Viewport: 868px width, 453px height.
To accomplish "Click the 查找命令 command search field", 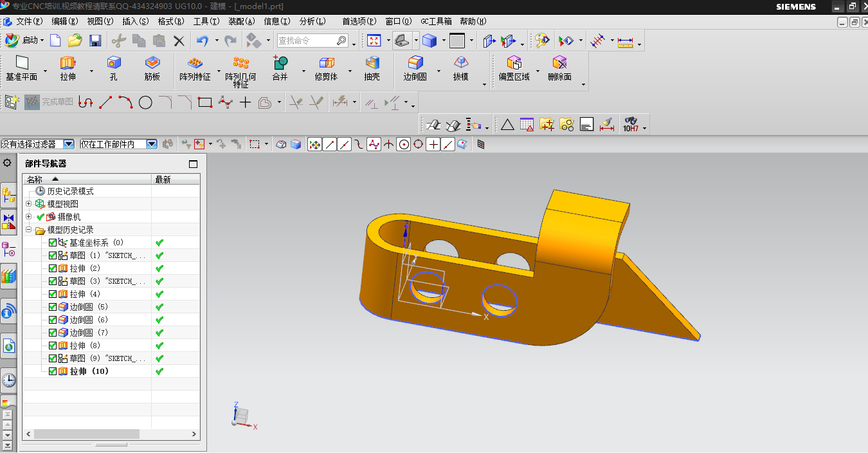I will tap(307, 41).
